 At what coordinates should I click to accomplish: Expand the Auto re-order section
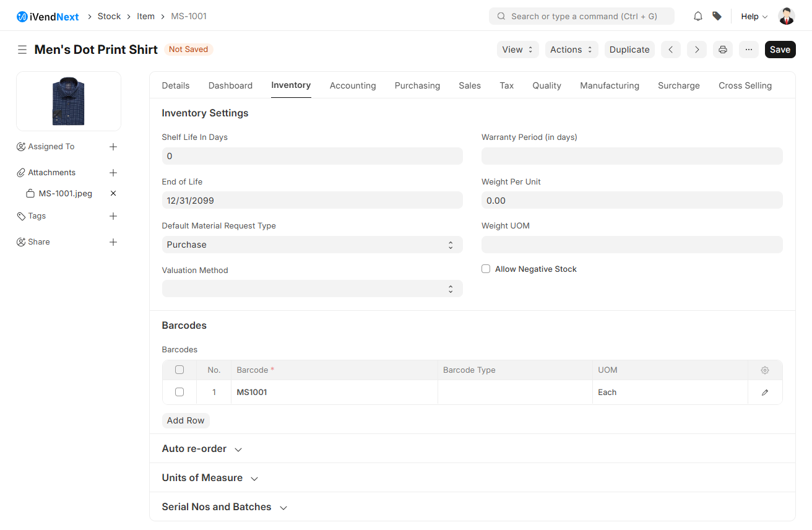tap(202, 449)
